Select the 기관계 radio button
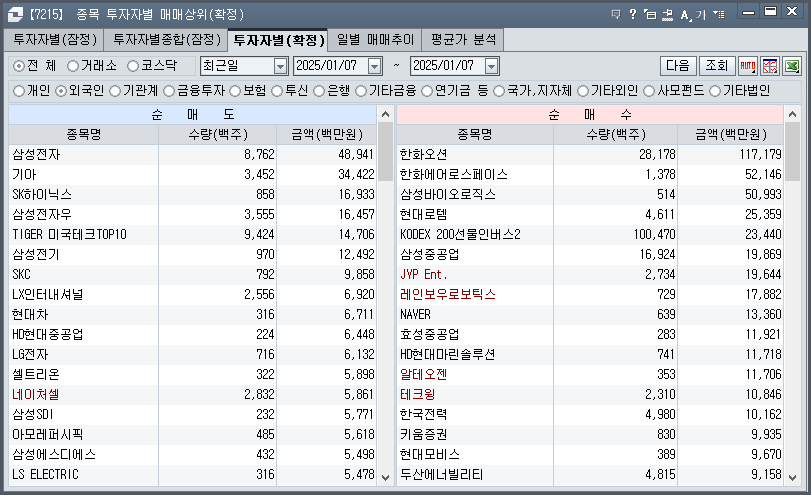This screenshot has height=495, width=811. (x=115, y=91)
